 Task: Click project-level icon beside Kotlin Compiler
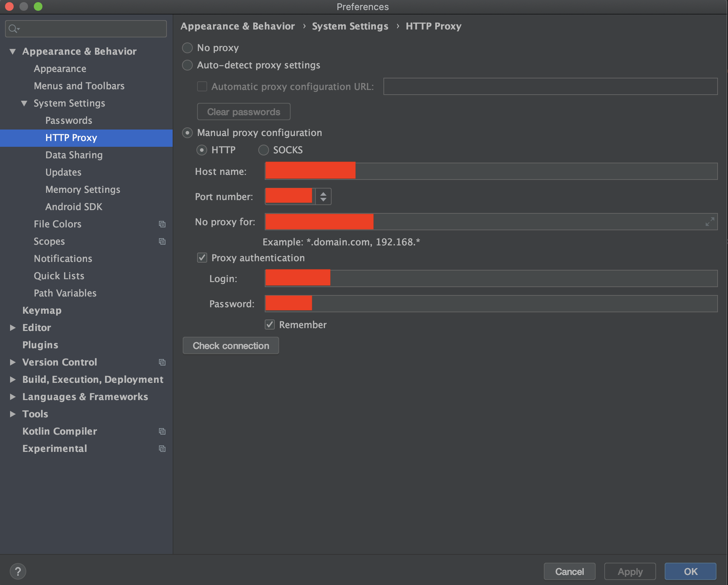162,431
